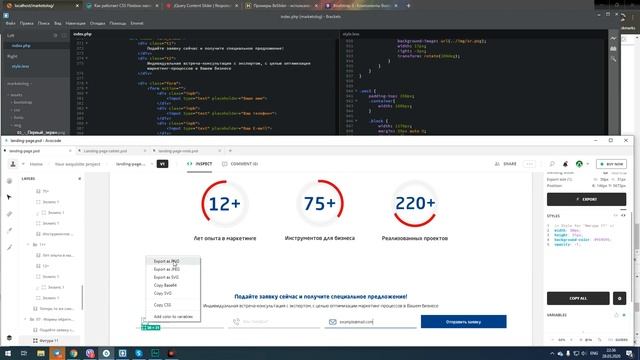Click the SHARE button in Avocode toolbar
This screenshot has height=360, width=640.
(x=506, y=164)
